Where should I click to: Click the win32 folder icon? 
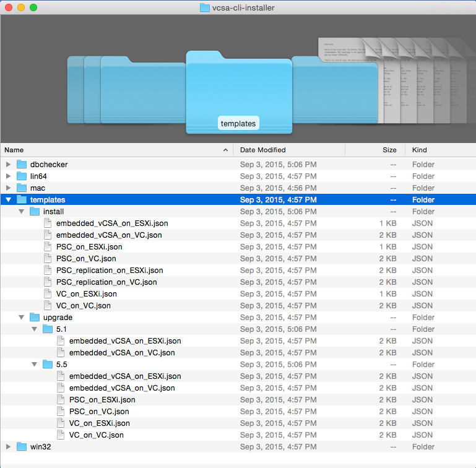22,447
